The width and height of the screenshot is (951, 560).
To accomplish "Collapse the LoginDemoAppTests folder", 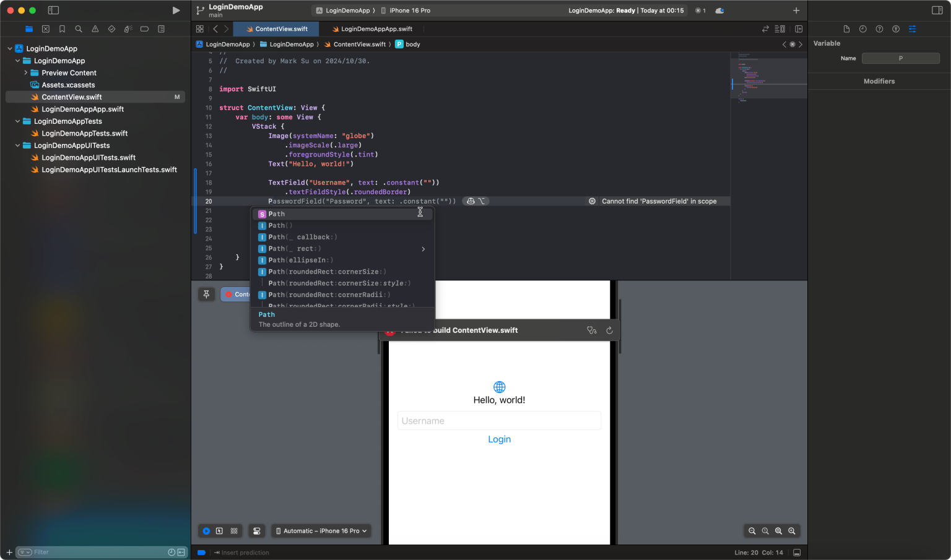I will pyautogui.click(x=17, y=121).
